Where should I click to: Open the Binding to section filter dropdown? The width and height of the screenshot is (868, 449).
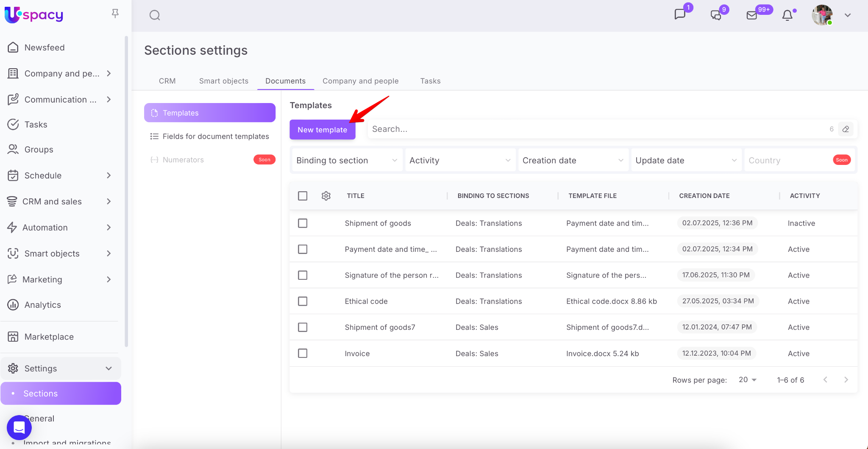[x=347, y=160]
